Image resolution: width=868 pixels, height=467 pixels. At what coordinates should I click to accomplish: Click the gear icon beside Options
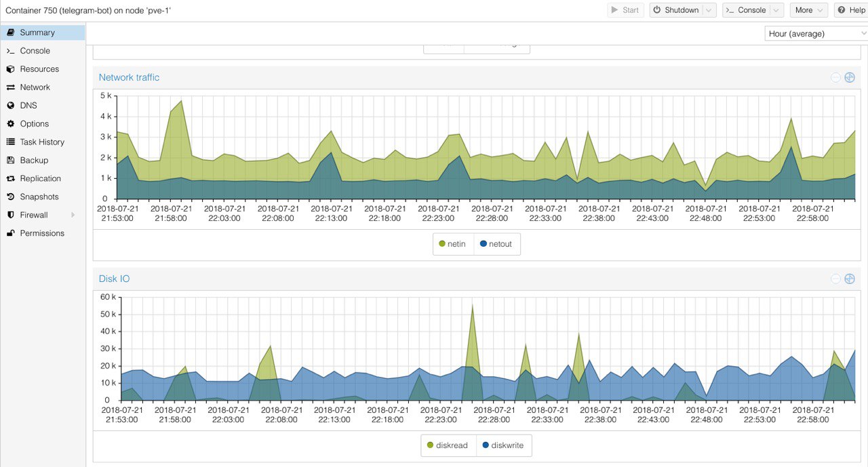point(10,124)
